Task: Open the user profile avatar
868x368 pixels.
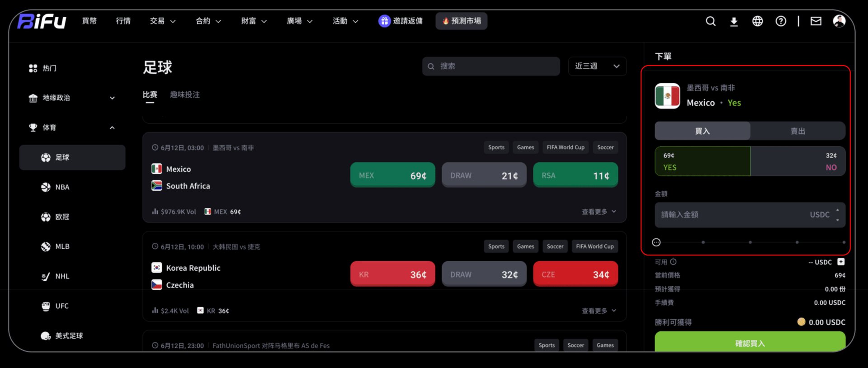Action: point(840,21)
